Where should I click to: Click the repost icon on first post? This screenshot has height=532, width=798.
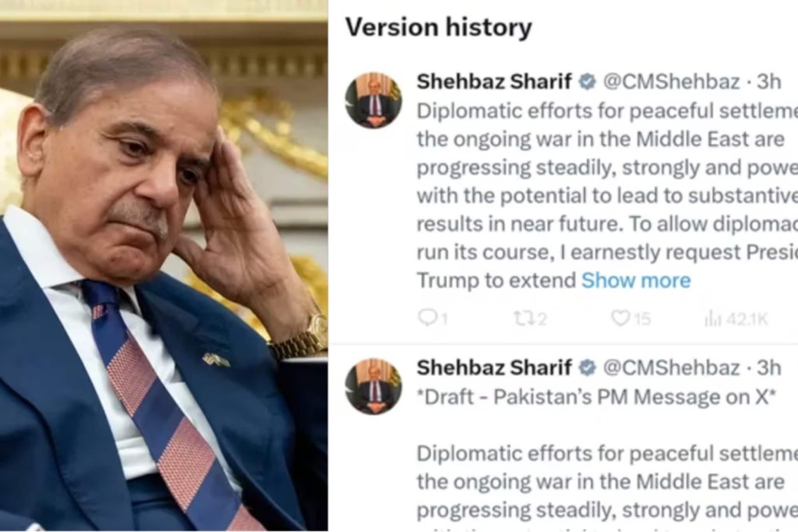point(522,319)
